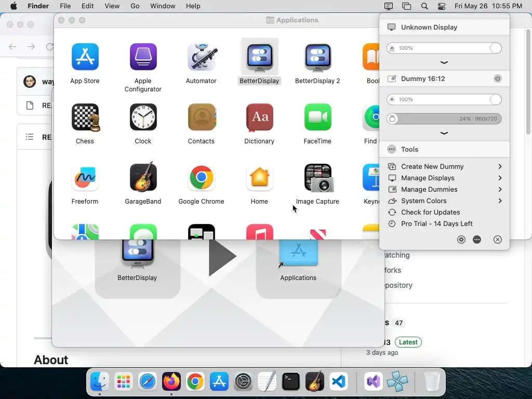Screen dimensions: 532x399
Task: Open Google Chrome in Applications window
Action: click(x=201, y=178)
